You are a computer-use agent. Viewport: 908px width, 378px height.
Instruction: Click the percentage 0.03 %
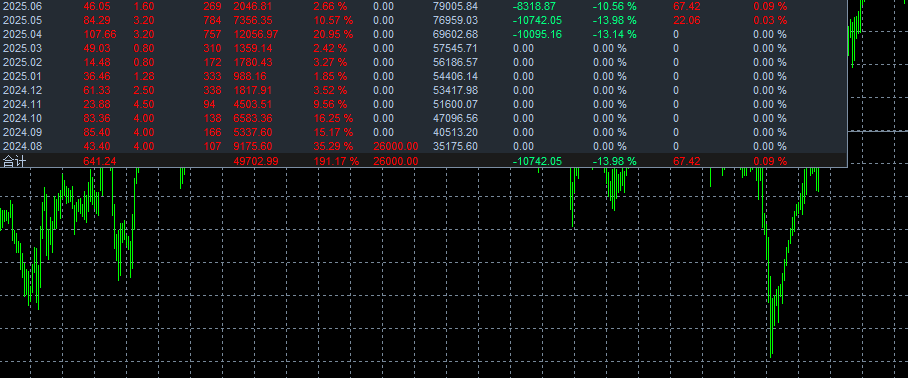[x=770, y=20]
